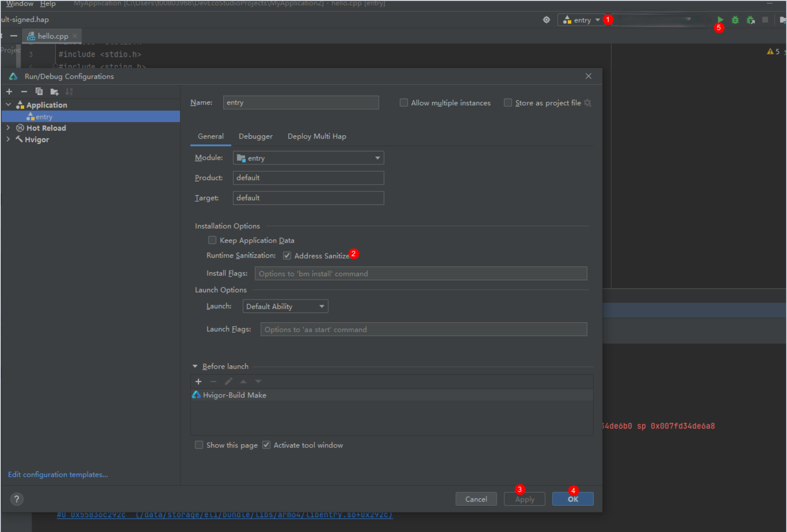The height and width of the screenshot is (532, 787).
Task: Switch to the Debugger tab
Action: click(x=255, y=136)
